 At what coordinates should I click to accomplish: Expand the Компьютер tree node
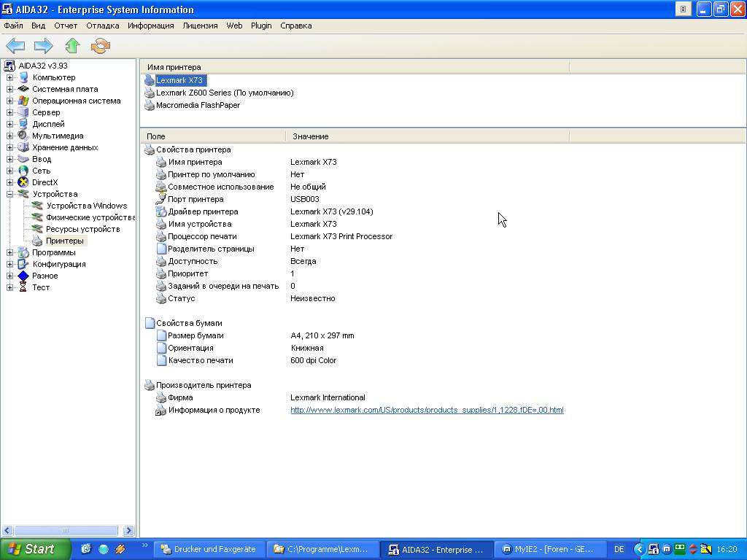(9, 77)
